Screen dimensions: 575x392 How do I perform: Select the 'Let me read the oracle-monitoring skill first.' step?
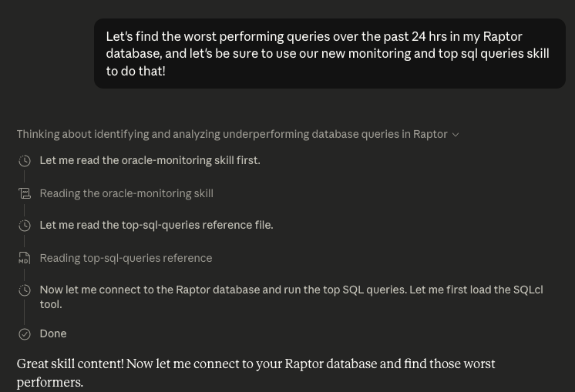tap(150, 160)
